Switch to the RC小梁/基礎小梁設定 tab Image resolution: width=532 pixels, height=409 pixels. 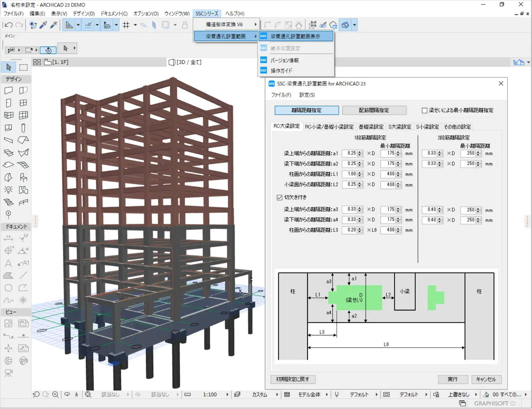(x=329, y=127)
